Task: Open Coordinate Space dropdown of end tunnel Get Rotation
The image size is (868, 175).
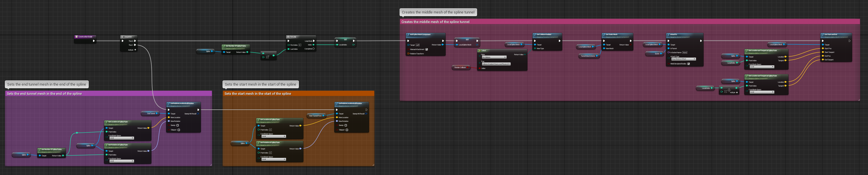Action: coord(122,161)
